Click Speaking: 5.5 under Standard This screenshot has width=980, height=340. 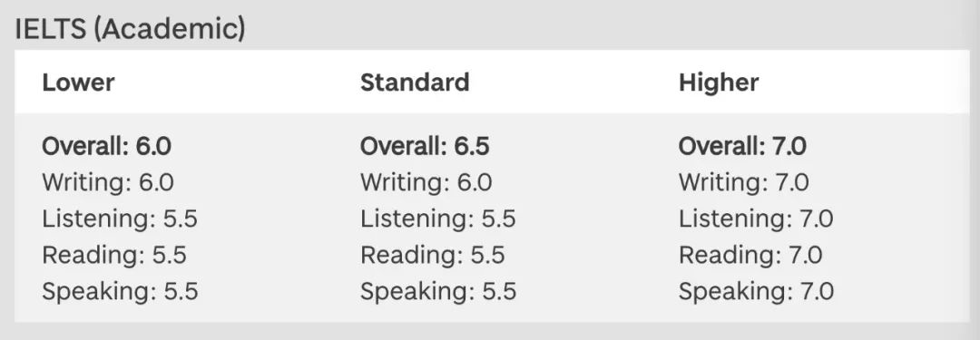tap(438, 291)
